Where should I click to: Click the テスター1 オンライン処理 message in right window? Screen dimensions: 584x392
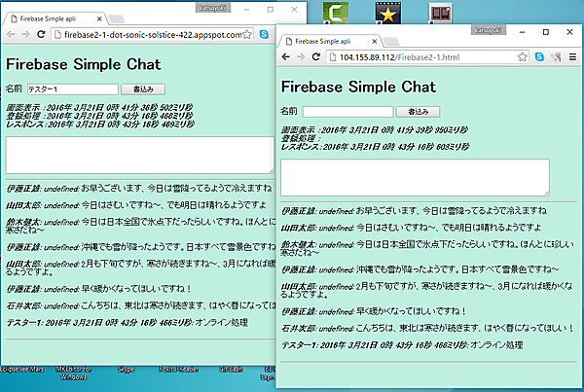click(402, 345)
